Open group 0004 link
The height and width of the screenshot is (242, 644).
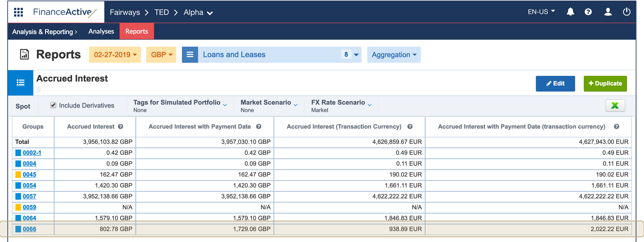click(30, 164)
